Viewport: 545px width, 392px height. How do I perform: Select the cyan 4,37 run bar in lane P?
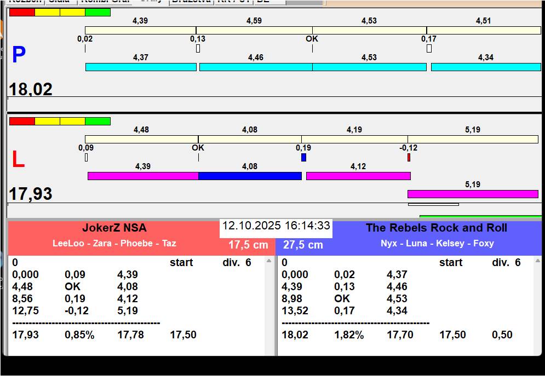click(x=141, y=67)
